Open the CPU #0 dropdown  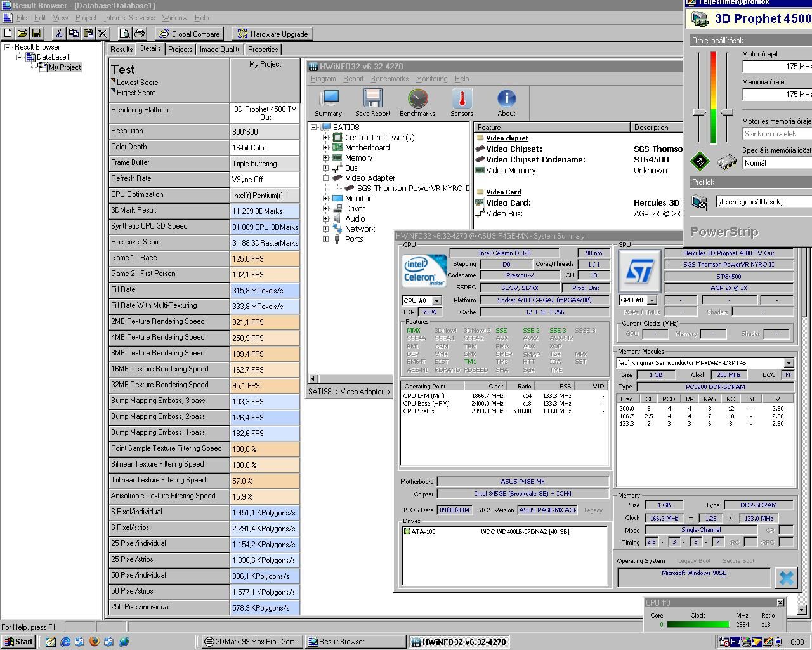(436, 300)
